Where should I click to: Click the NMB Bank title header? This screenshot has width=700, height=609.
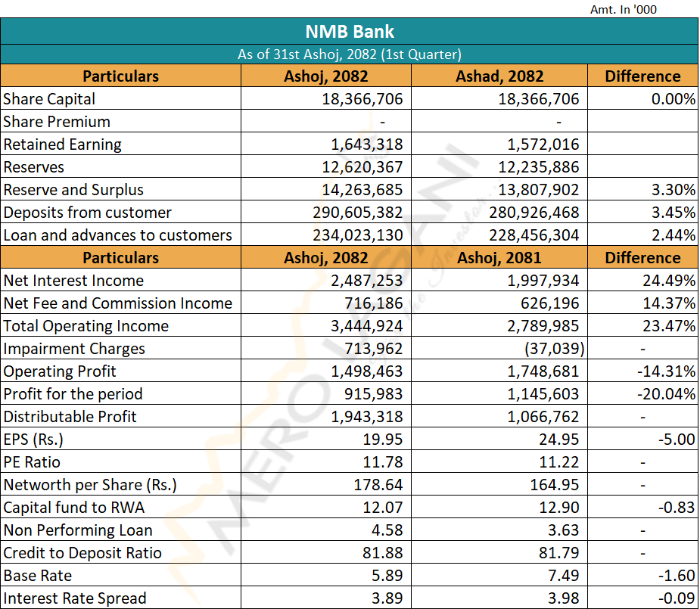[349, 32]
